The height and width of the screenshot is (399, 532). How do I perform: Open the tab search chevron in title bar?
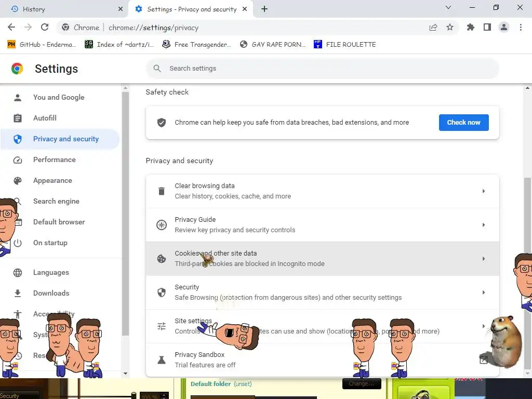pyautogui.click(x=448, y=7)
